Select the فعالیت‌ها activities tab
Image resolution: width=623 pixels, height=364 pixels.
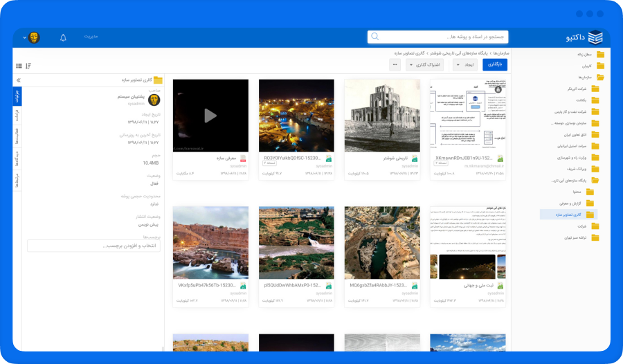pos(17,136)
